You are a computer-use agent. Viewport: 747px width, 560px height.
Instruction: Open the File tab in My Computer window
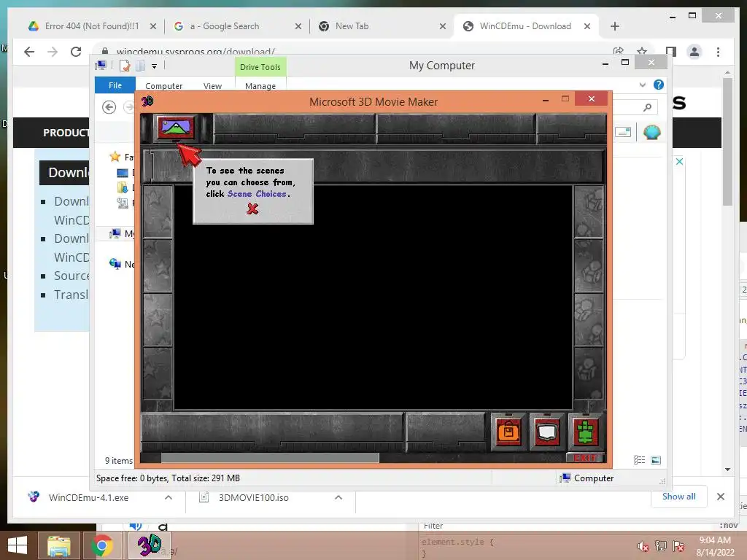tap(115, 85)
